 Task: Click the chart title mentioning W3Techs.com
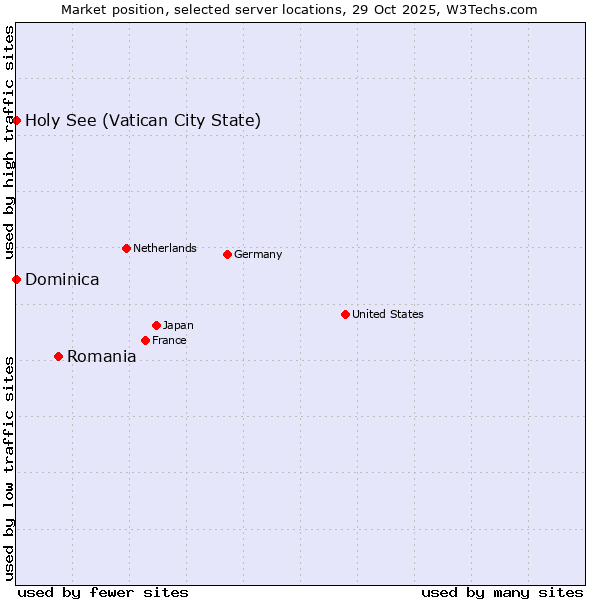[x=299, y=9]
